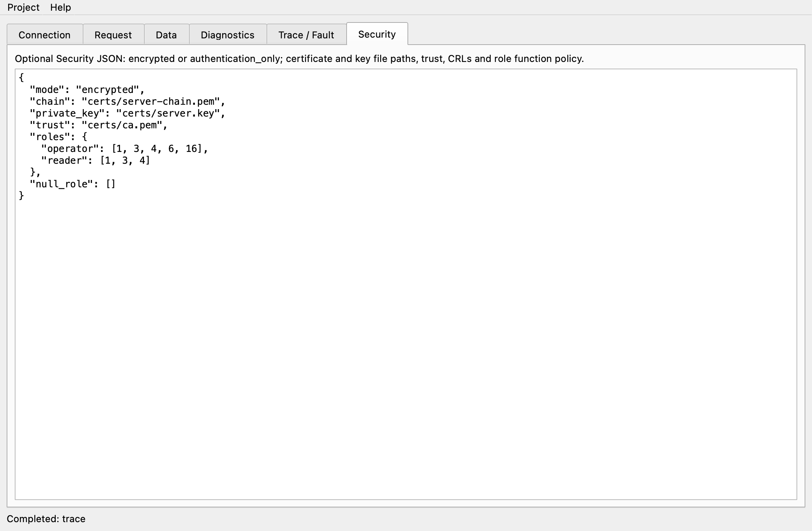Select the Trace / Fault tab
Viewport: 812px width, 531px height.
coord(306,35)
